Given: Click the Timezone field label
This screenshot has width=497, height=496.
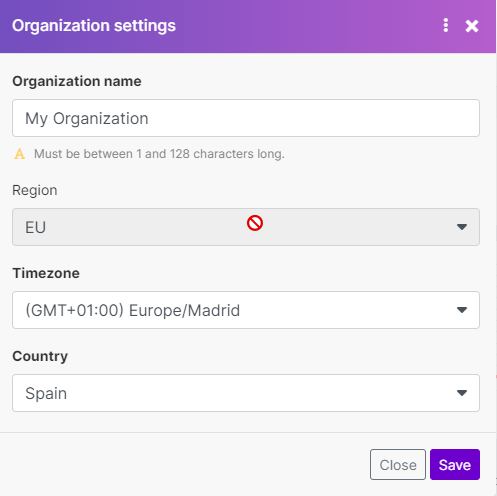Looking at the screenshot, I should click(x=46, y=273).
